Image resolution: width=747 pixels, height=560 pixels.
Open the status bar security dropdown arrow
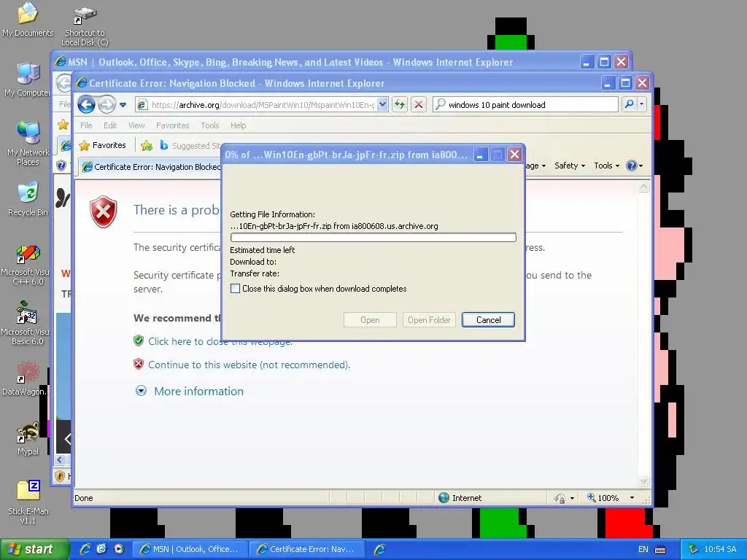[x=572, y=498]
